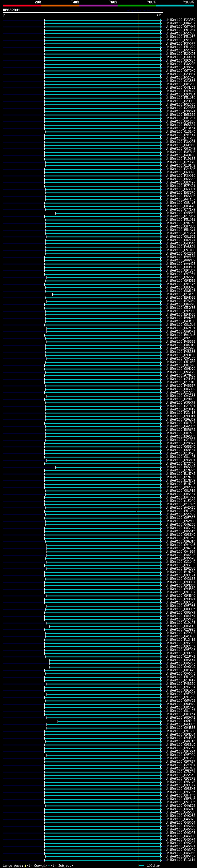Select the UniRef100_Q9AU11 label
Screen dimensions: 197x868
pos(180,416)
